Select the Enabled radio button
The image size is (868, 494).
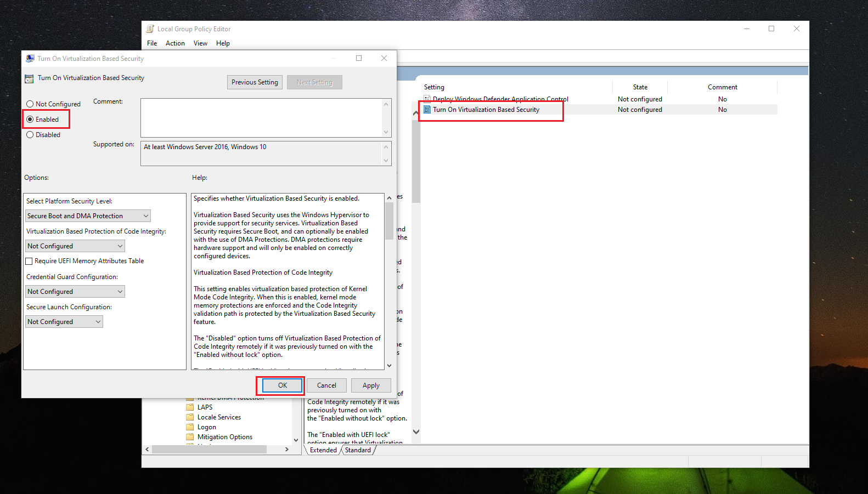tap(30, 120)
